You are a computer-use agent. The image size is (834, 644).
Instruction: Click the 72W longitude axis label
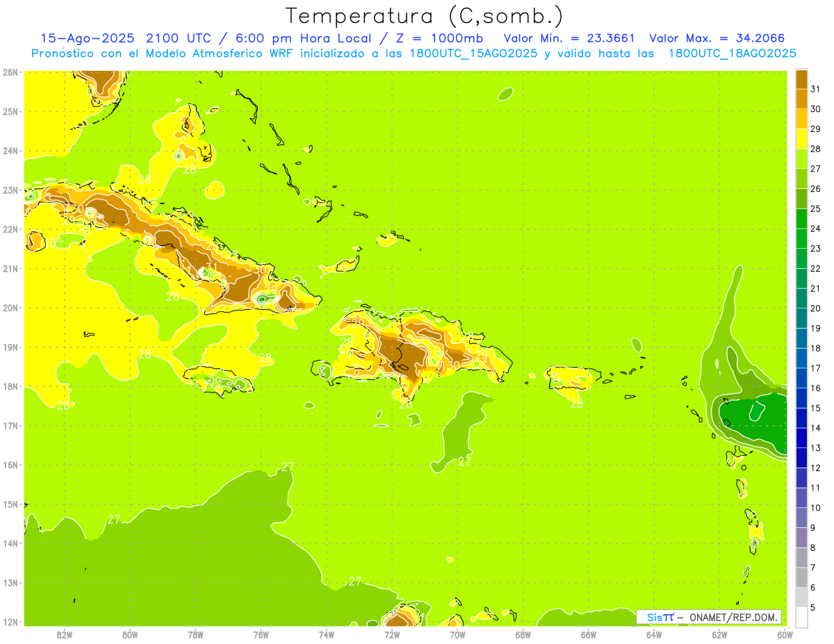pos(392,634)
